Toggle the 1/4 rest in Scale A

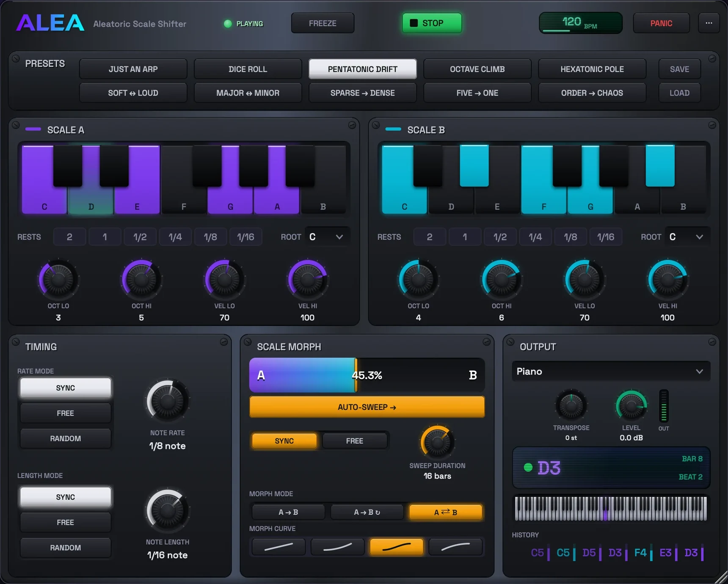click(x=175, y=237)
